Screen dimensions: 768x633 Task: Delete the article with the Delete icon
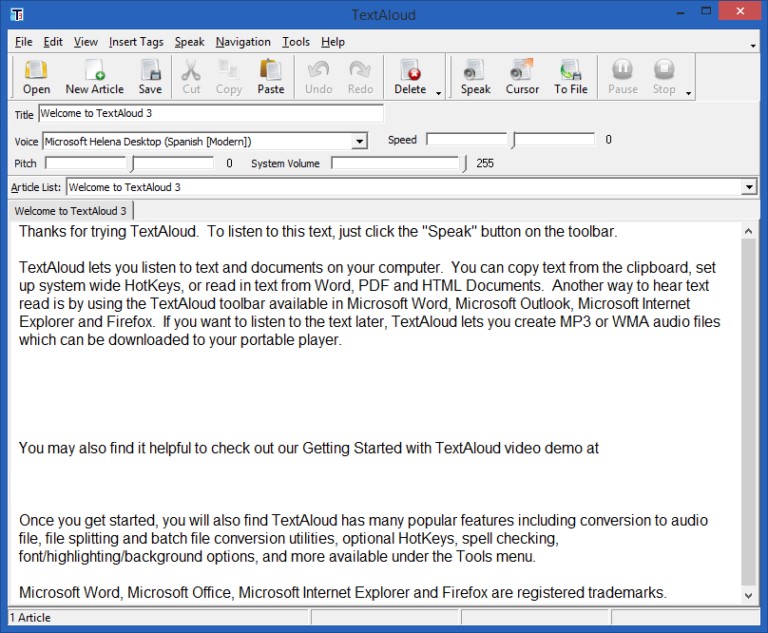pos(410,77)
